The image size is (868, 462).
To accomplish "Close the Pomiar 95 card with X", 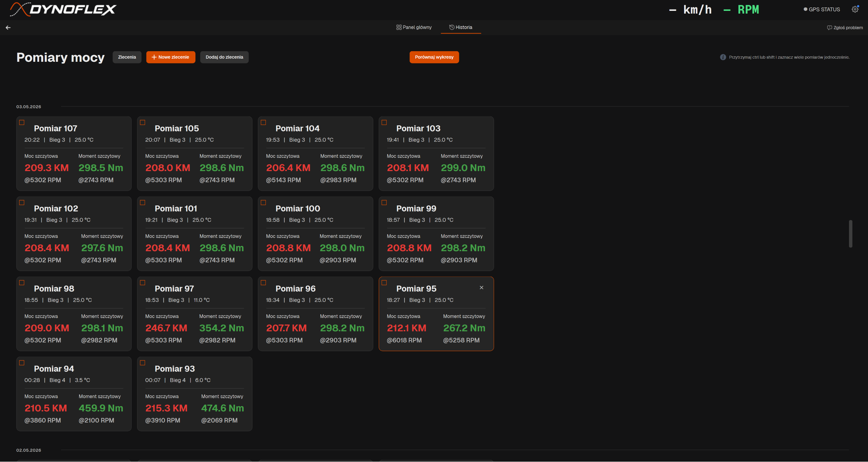I will [x=482, y=288].
